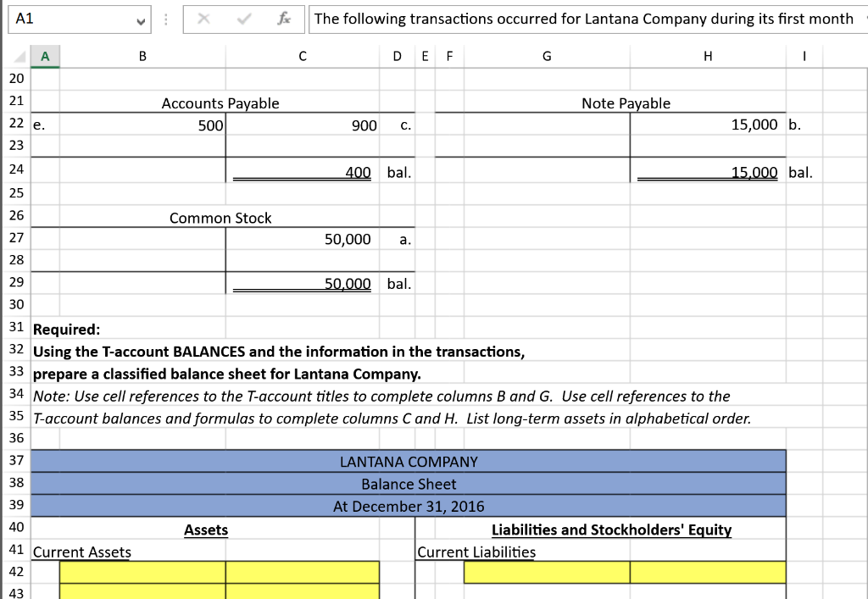Screen dimensions: 868x599
Task: Click the Select All corner triangle
Action: tap(19, 57)
